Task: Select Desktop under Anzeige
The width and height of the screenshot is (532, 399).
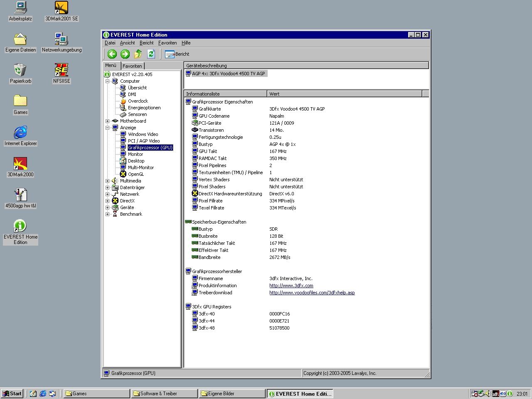Action: click(x=136, y=161)
